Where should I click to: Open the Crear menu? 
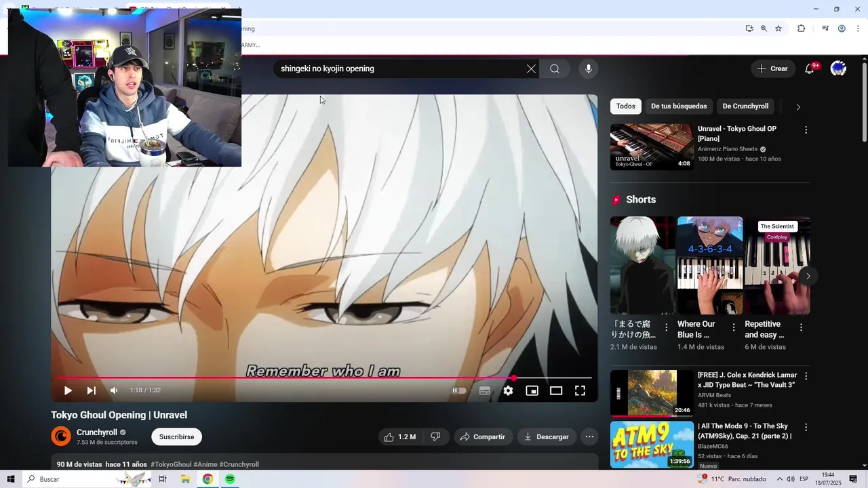tap(772, 68)
